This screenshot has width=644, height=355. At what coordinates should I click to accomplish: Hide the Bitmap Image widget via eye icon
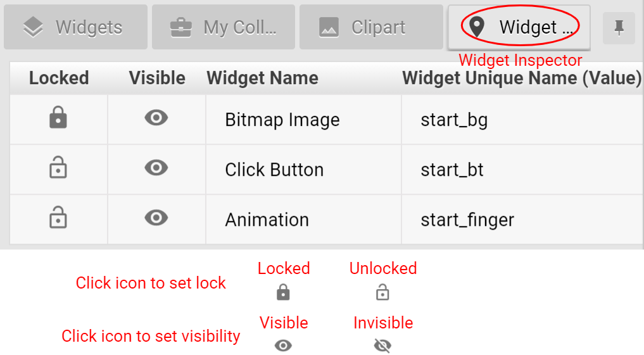point(156,118)
